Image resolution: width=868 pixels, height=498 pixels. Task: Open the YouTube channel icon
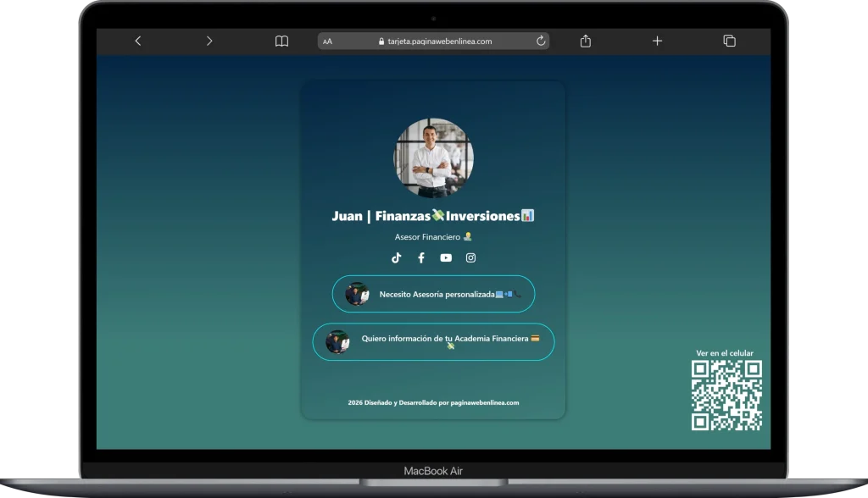coord(446,258)
